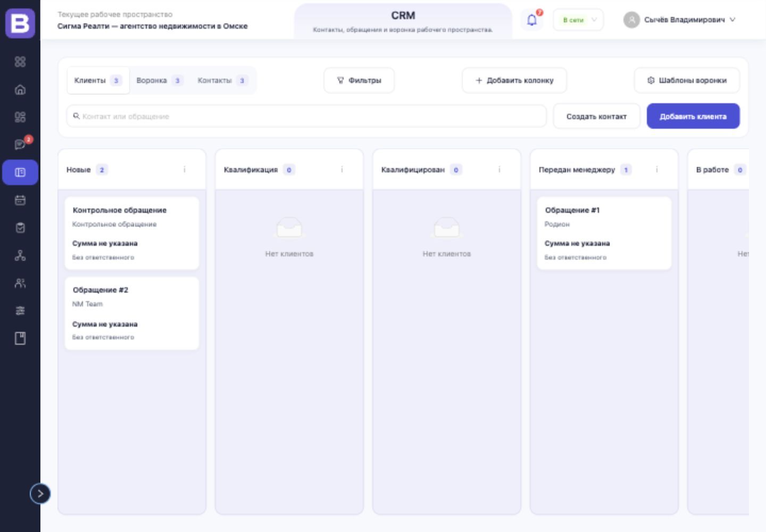Open the org structure icon in sidebar
The width and height of the screenshot is (766, 532).
point(20,255)
